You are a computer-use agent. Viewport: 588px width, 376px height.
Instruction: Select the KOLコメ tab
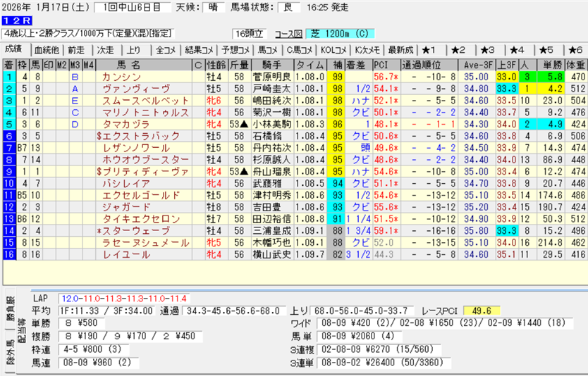tap(333, 50)
